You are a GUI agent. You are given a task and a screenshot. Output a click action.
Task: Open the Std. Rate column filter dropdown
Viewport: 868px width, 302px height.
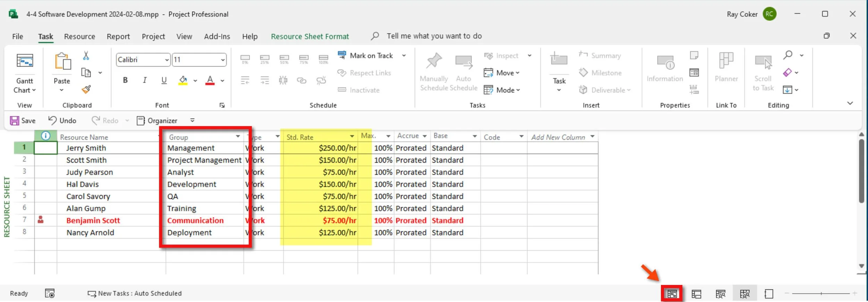tap(352, 136)
